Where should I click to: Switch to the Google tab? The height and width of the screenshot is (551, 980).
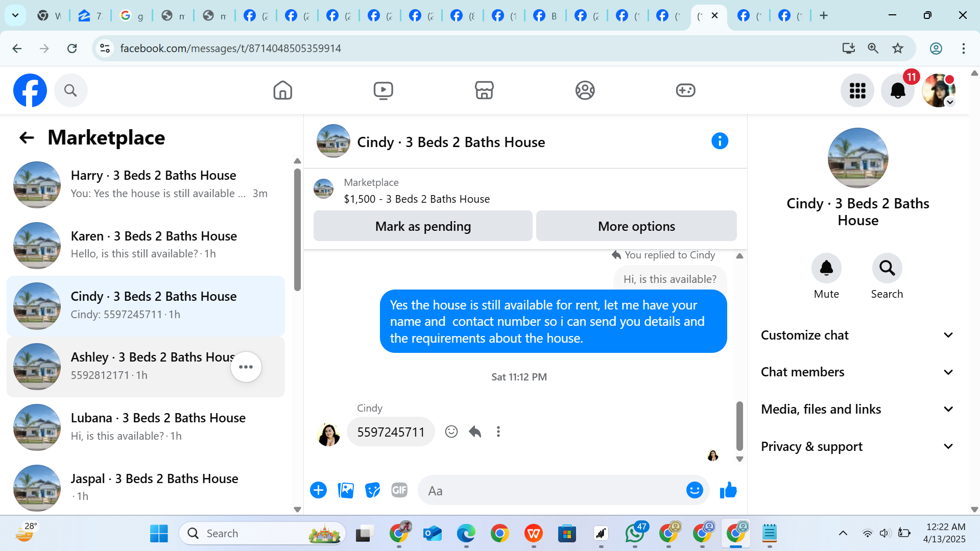pyautogui.click(x=132, y=16)
